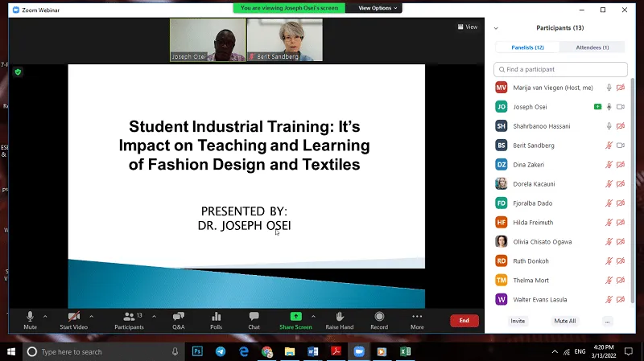
Task: Click the Find a participant search field
Action: click(561, 70)
